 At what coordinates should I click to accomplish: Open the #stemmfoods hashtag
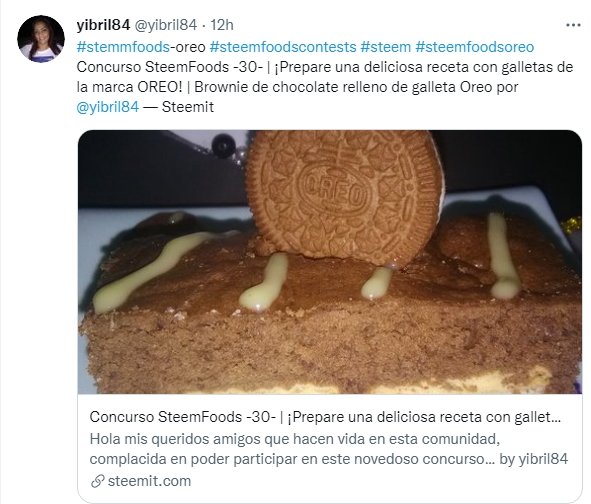click(123, 47)
